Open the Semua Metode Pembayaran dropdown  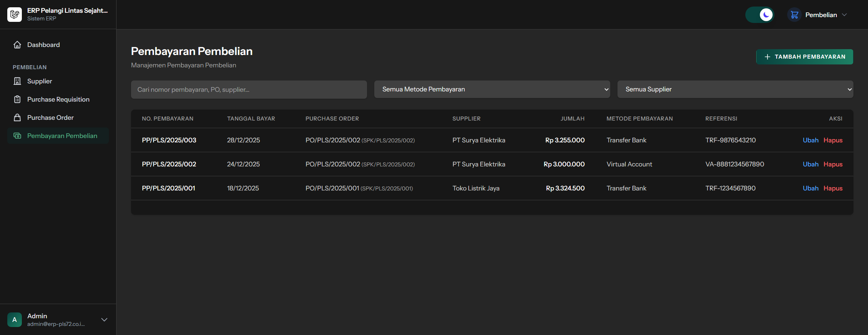[x=492, y=89]
